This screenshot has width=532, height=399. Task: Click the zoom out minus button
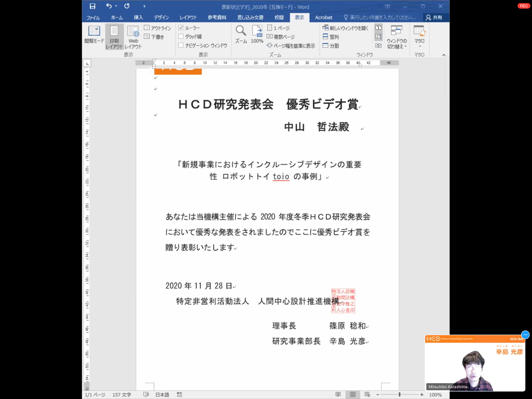(x=377, y=395)
